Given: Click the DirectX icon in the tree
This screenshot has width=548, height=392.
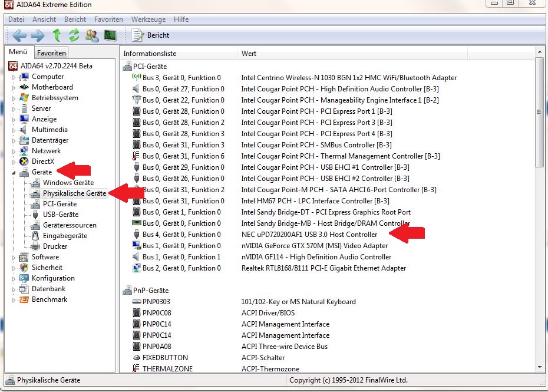Looking at the screenshot, I should (x=24, y=161).
